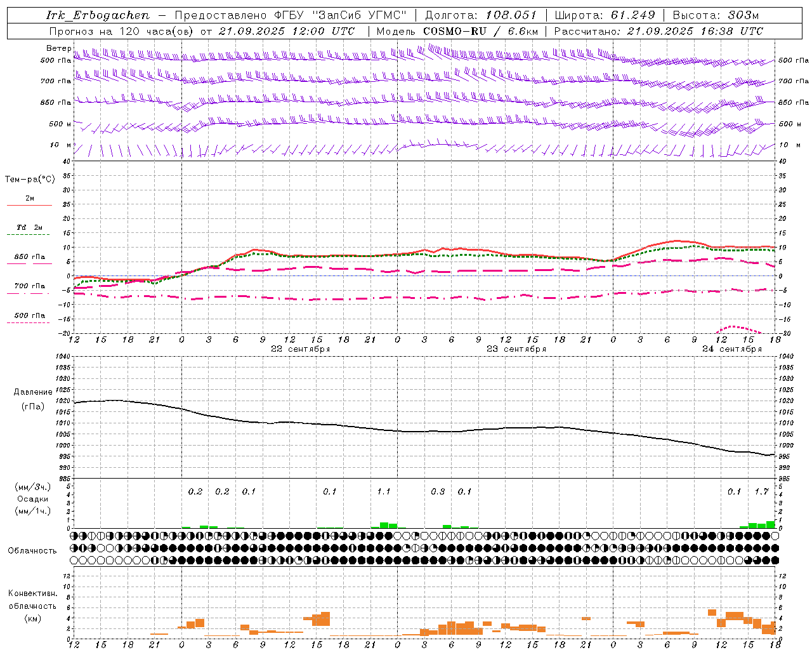Click the station name Irk_Erbogachen in the header
The image size is (812, 650).
(98, 15)
